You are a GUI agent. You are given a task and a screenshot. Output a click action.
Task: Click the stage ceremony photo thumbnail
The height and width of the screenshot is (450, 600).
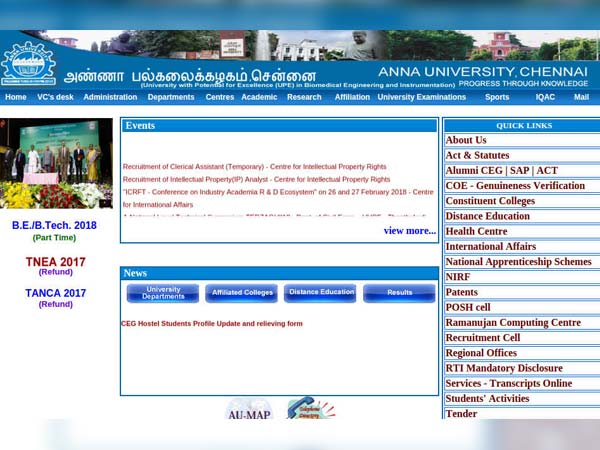[56, 163]
